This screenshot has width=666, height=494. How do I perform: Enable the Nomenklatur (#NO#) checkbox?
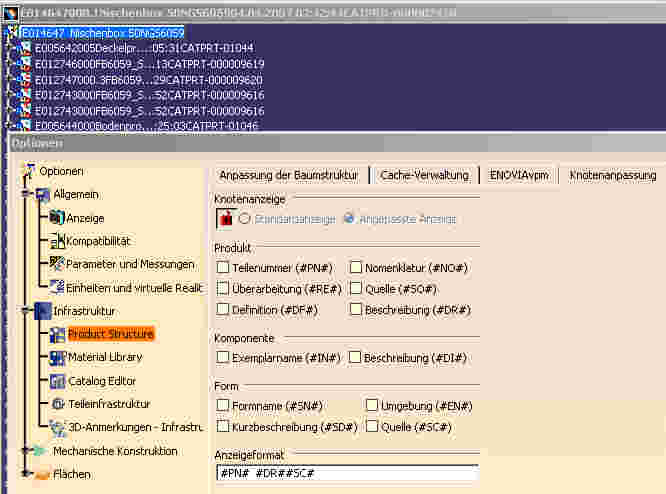point(356,268)
